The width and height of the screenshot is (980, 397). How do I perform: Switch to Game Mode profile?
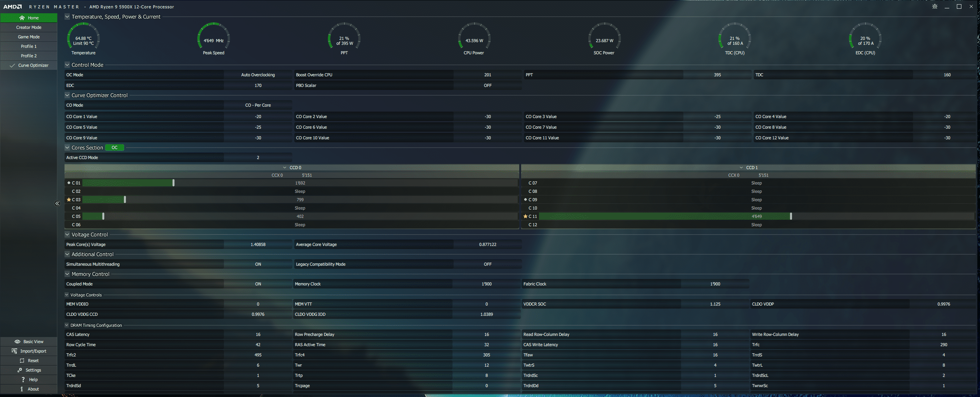click(29, 37)
